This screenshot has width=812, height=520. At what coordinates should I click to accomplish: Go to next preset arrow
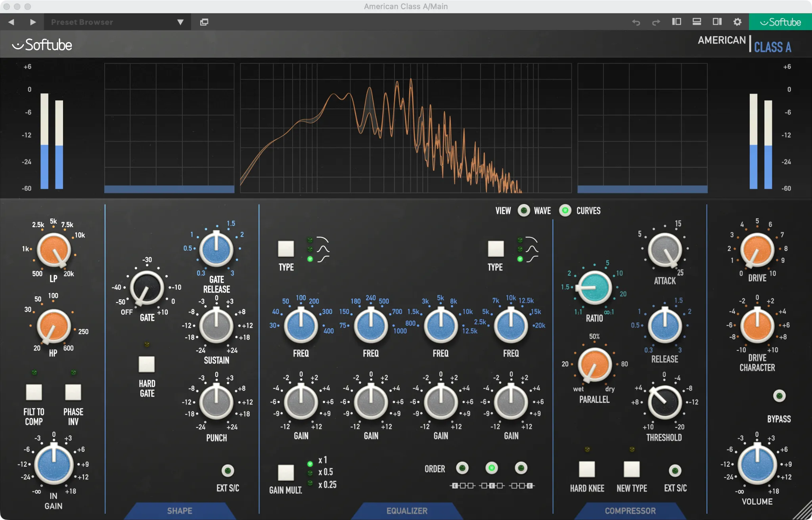pos(33,22)
